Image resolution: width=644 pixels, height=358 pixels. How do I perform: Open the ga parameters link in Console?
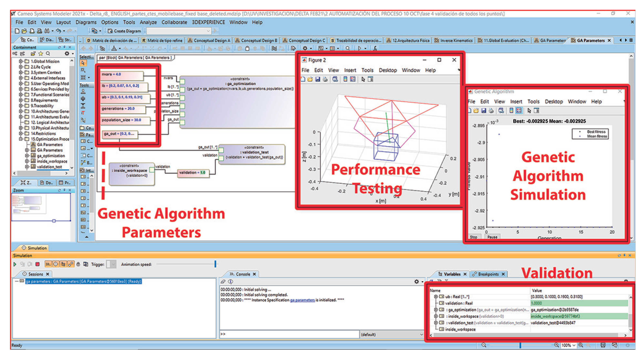[x=302, y=300]
